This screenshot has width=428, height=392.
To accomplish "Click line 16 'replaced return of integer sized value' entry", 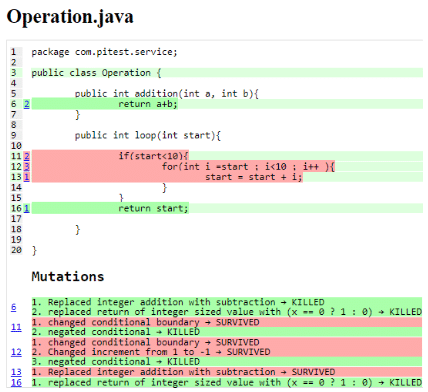I will click(227, 382).
